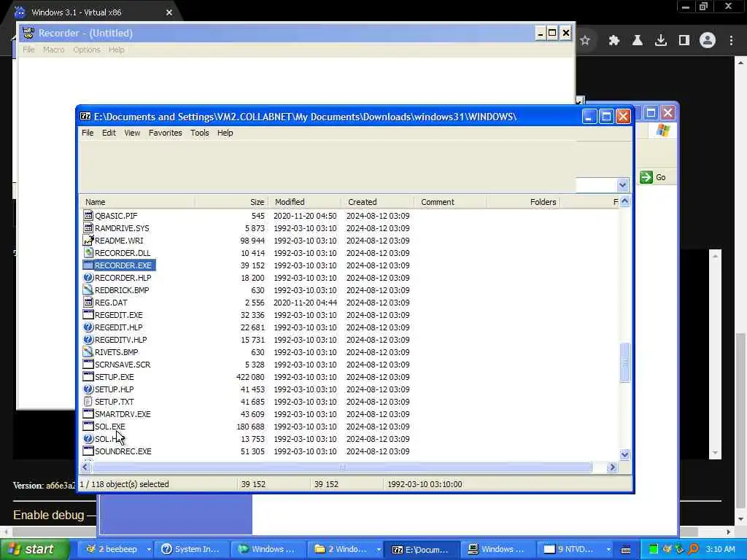747x560 pixels.
Task: Click the RECORDER.HLP help file icon
Action: [x=88, y=278]
